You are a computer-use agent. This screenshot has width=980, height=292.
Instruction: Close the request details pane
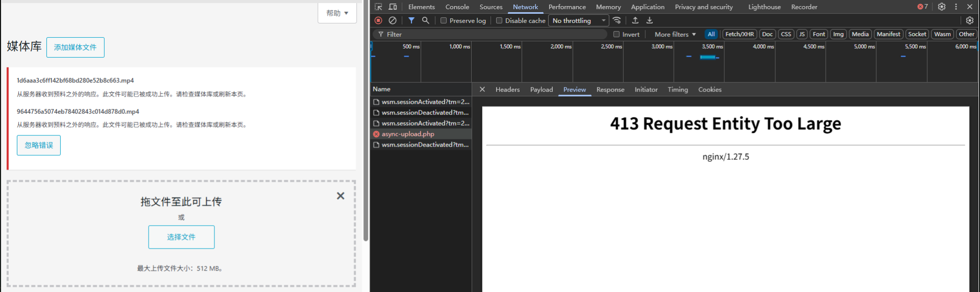point(482,89)
